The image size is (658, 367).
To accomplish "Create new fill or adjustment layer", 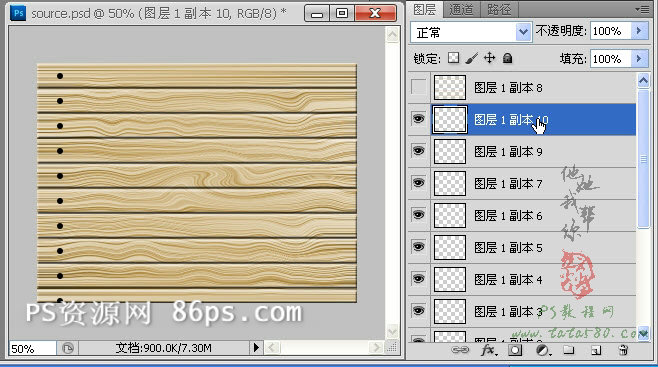I will click(x=542, y=350).
